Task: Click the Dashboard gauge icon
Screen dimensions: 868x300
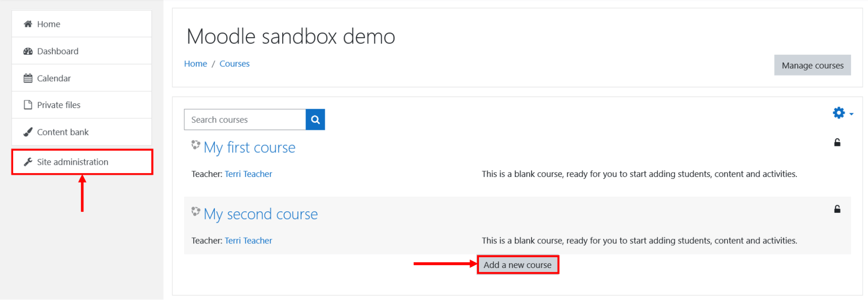Action: pyautogui.click(x=28, y=51)
